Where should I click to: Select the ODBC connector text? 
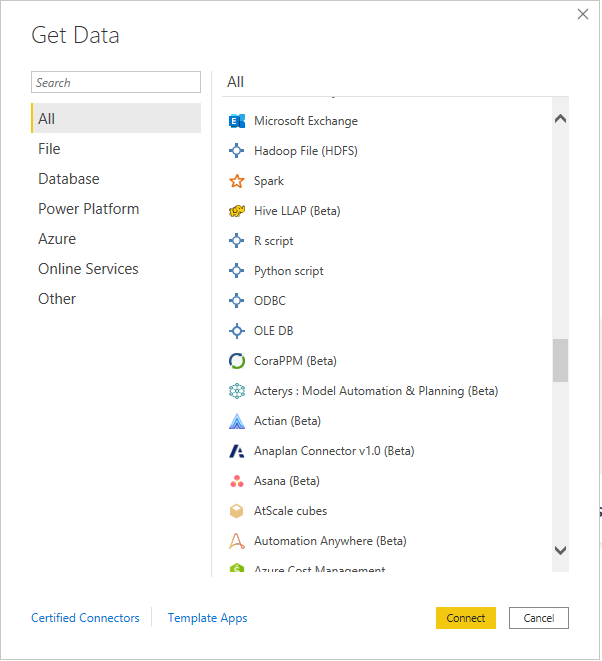tap(269, 301)
